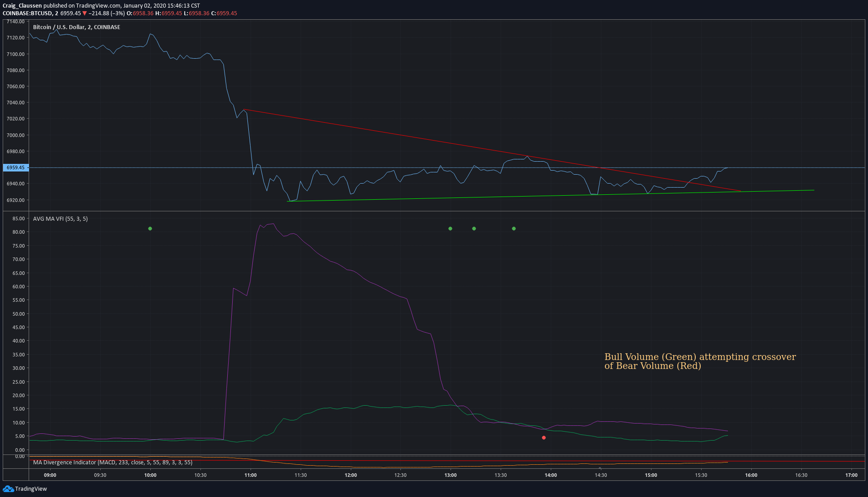Screen dimensions: 868x497
Task: Click the Bitcoin / U.S. Dollar chart title
Action: click(x=77, y=27)
